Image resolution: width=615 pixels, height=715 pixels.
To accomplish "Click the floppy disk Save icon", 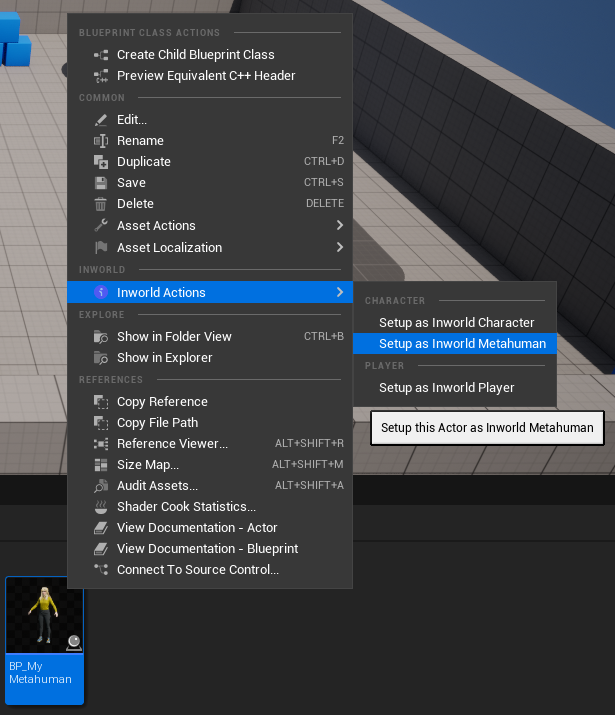I will point(101,183).
